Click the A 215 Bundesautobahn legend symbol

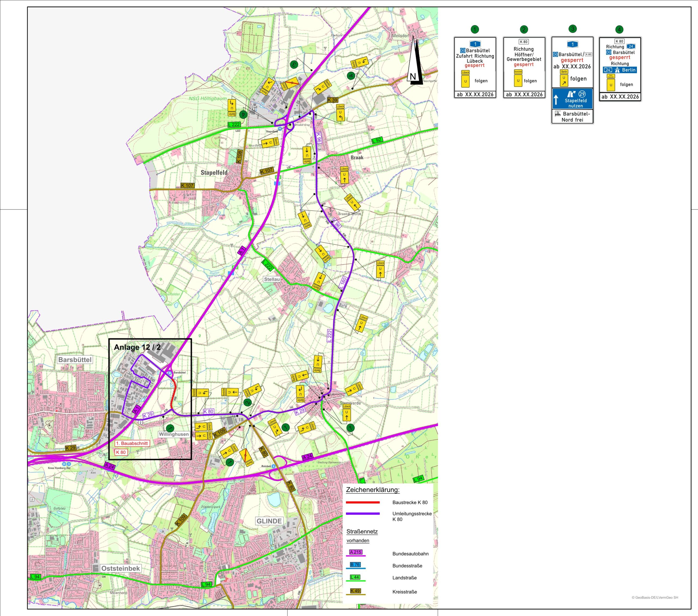(x=356, y=552)
